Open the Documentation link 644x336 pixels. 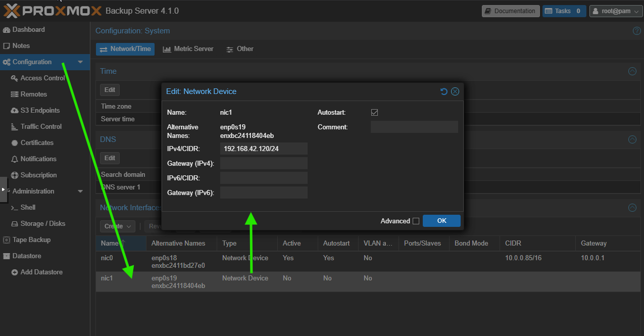(x=510, y=11)
